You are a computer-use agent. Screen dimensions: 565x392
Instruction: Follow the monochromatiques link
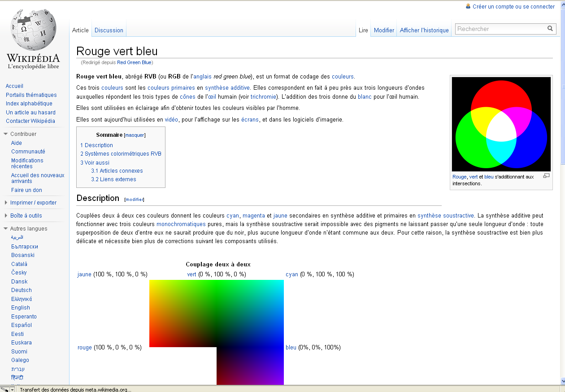[181, 224]
